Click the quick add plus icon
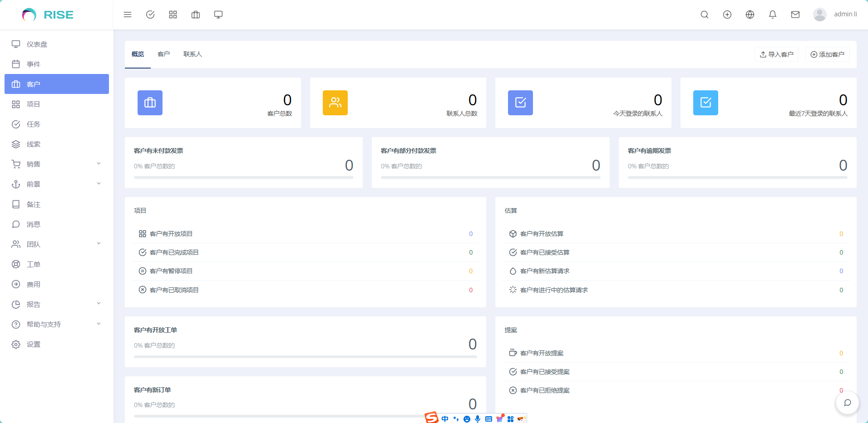Screen dimensions: 868x423 coord(727,15)
